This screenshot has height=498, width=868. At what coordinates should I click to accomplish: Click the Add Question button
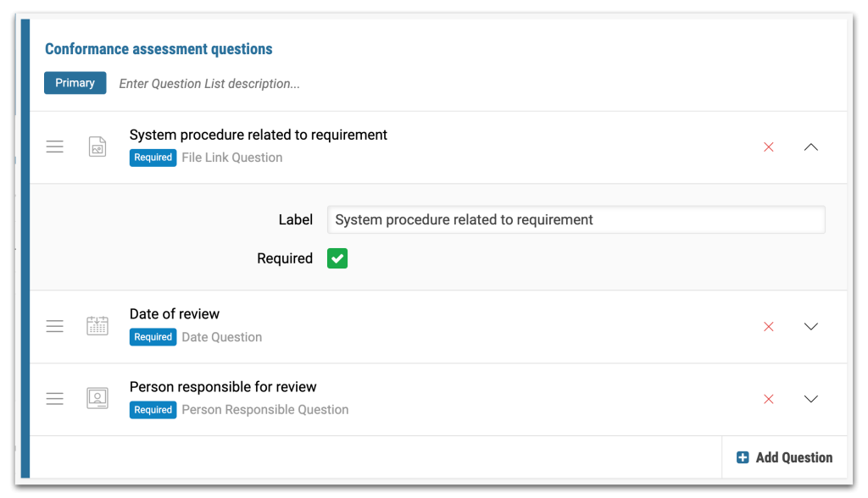784,457
